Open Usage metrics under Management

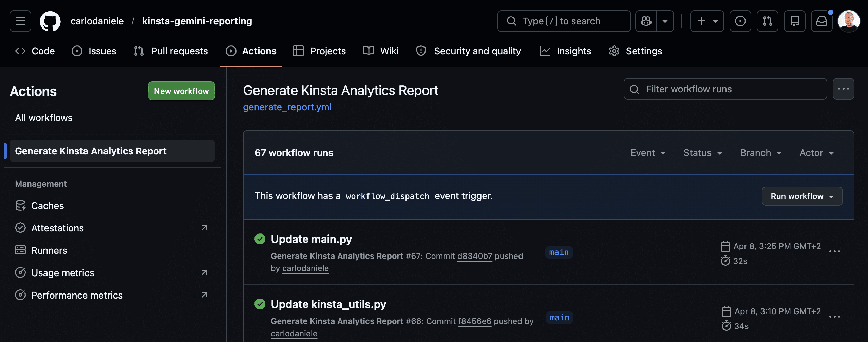click(112, 273)
